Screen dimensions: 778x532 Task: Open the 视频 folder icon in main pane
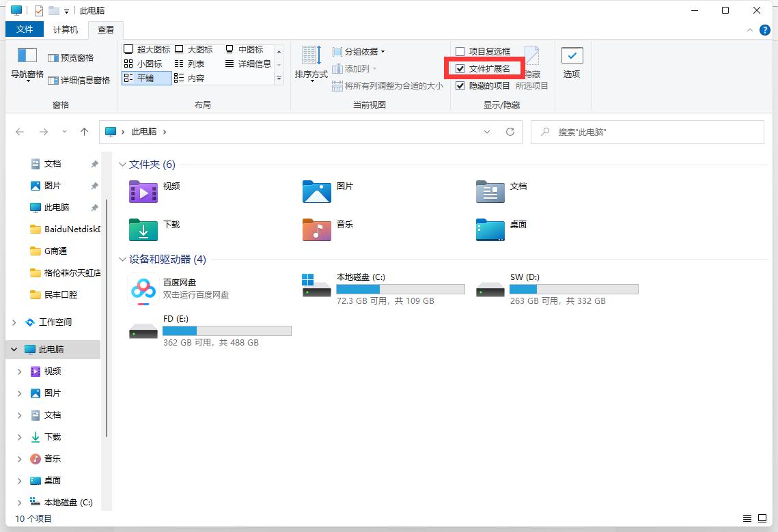[x=143, y=192]
